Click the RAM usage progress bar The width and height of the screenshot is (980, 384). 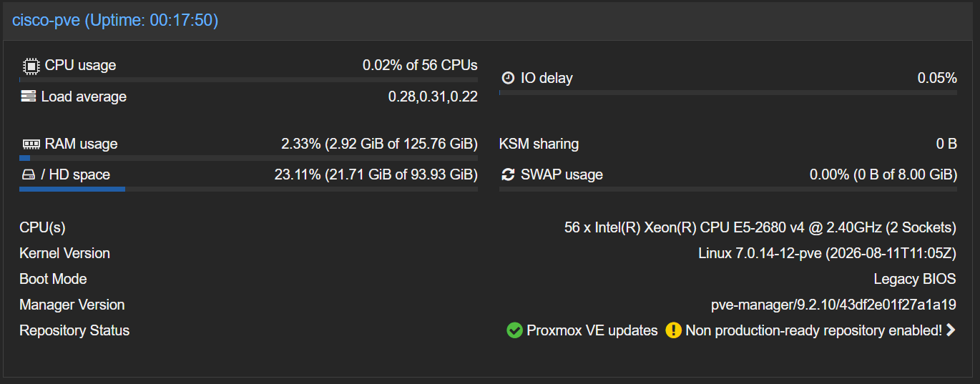point(248,158)
